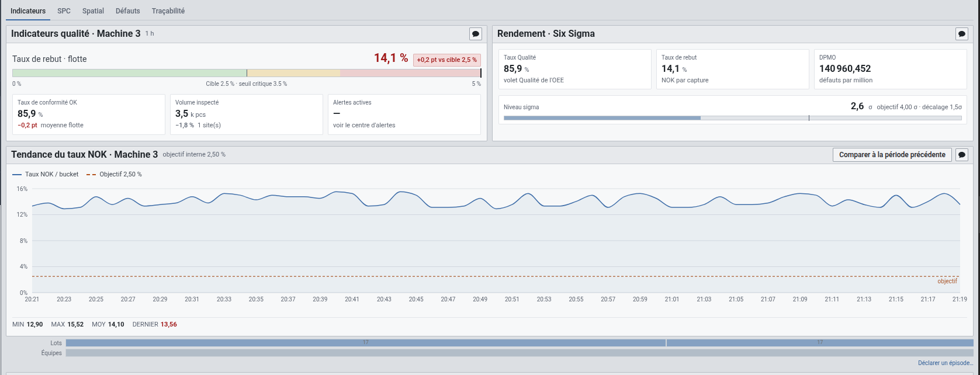Image resolution: width=980 pixels, height=375 pixels.
Task: Click the 'voir le centre d'alertes' text
Action: point(364,125)
